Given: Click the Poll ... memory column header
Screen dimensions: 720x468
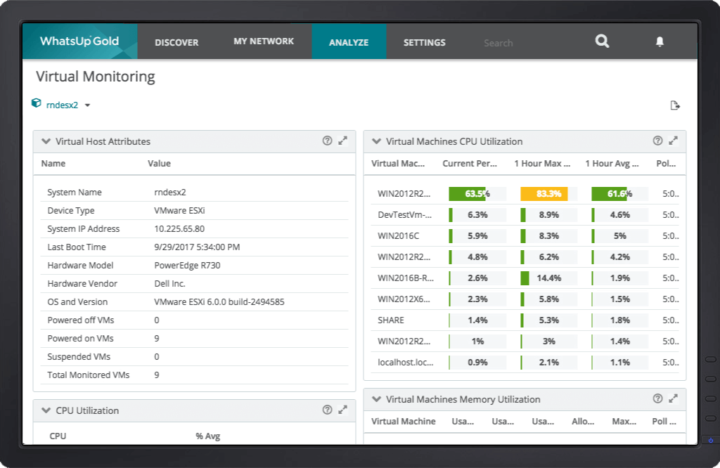Looking at the screenshot, I should point(664,421).
